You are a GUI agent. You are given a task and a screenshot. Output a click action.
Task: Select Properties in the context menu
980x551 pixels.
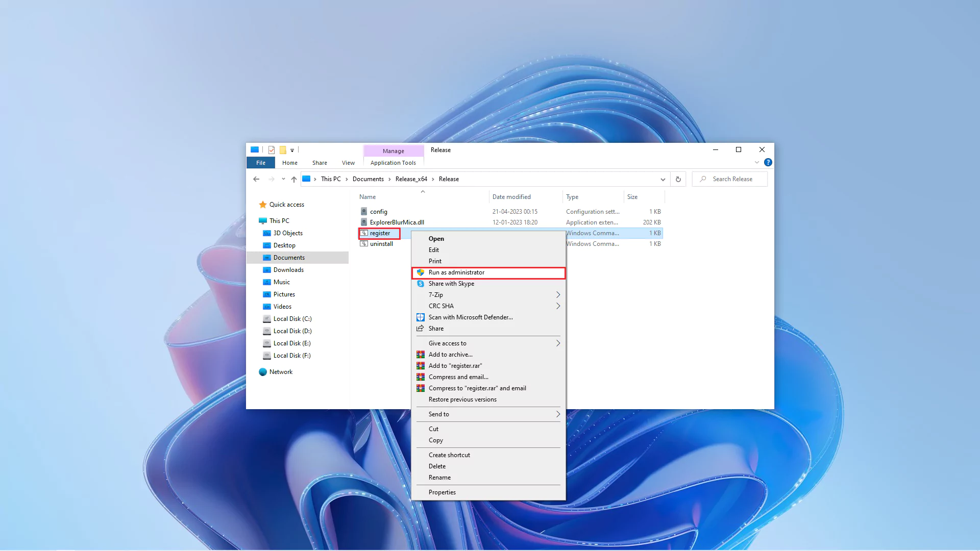(442, 492)
